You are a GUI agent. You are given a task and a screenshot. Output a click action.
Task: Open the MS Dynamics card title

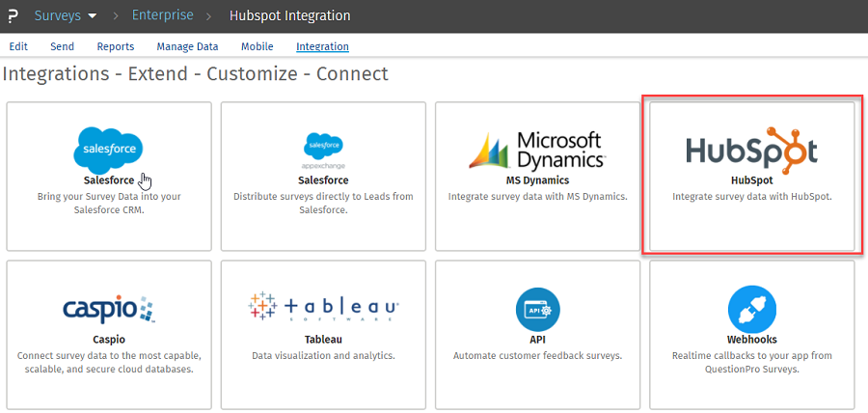(x=537, y=180)
